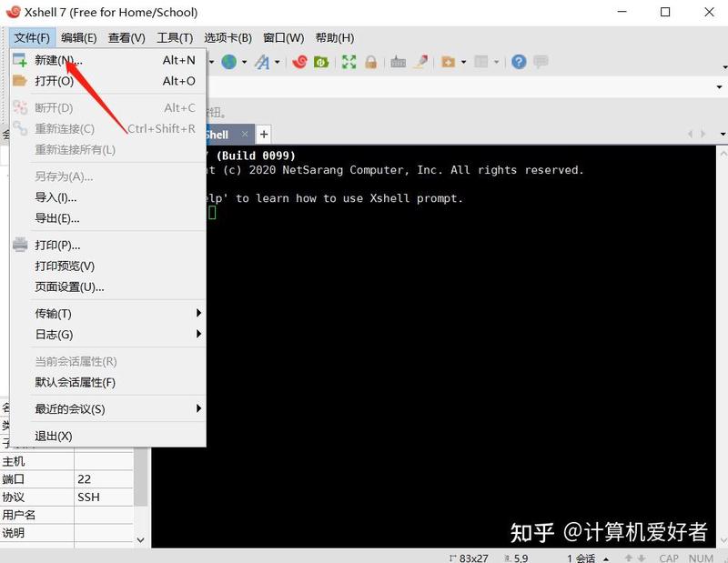Click the address bar input field
Viewport: 728px width, 563px height.
[460, 86]
